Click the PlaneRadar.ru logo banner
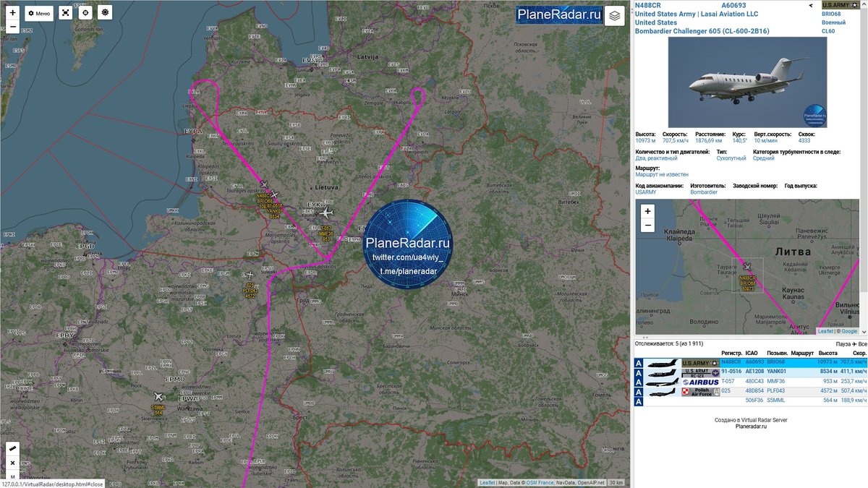 [559, 15]
